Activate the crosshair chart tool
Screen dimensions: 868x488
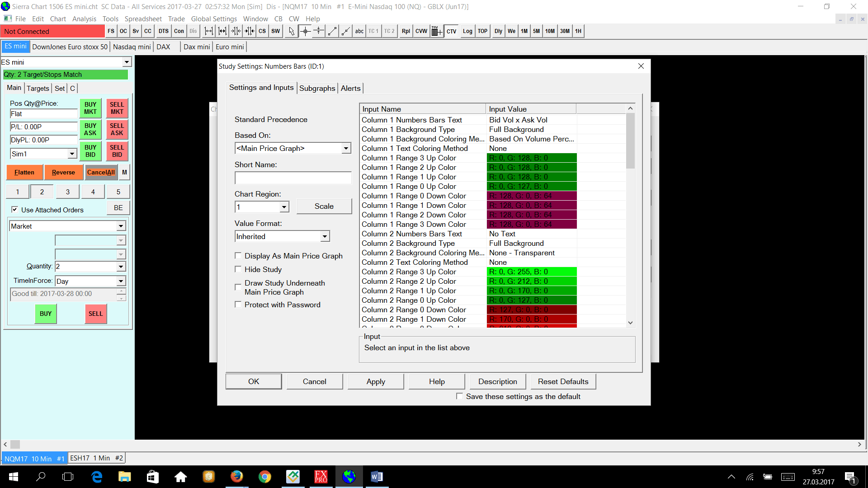(305, 31)
